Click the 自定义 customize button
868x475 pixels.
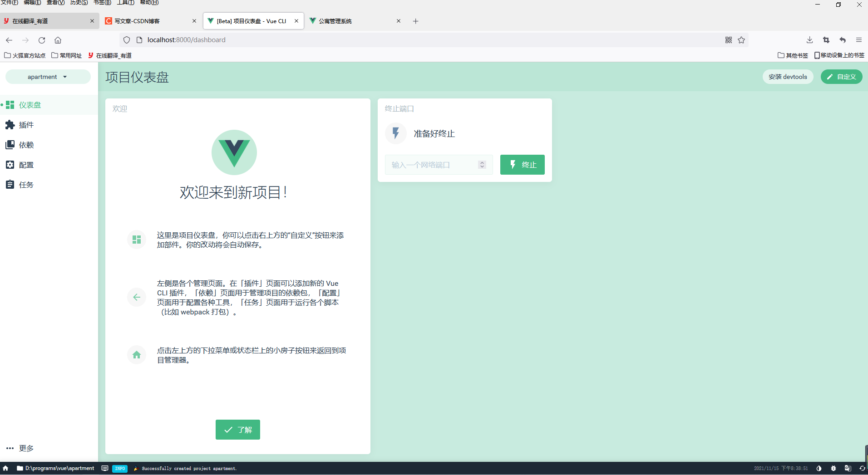tap(841, 77)
